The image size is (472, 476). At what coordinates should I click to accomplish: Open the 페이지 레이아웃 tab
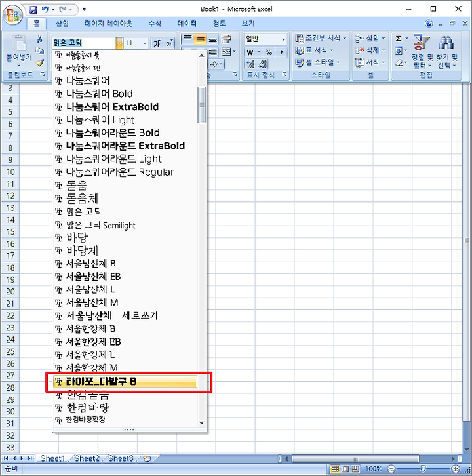point(108,24)
